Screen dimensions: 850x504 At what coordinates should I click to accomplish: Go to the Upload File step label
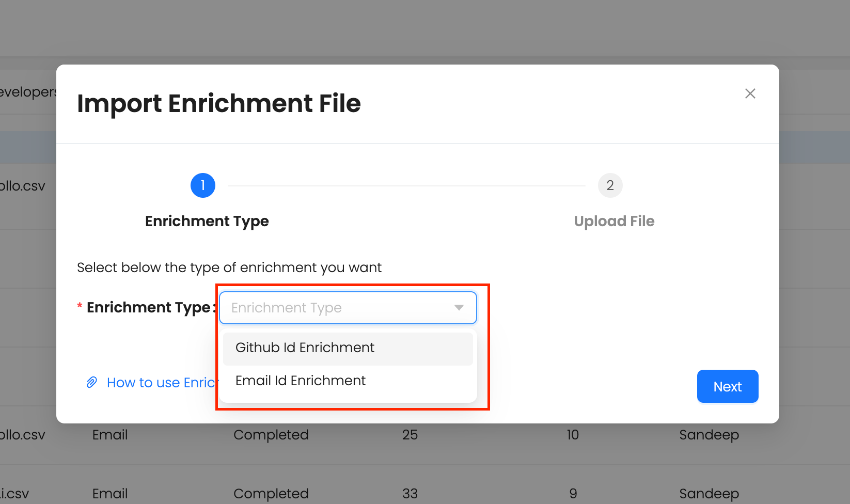click(614, 221)
